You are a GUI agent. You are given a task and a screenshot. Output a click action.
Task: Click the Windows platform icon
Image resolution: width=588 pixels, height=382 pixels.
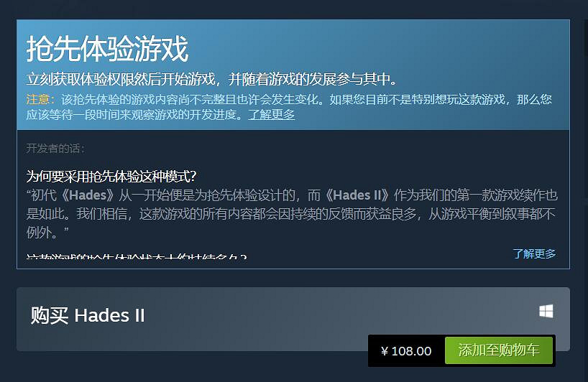coord(546,311)
